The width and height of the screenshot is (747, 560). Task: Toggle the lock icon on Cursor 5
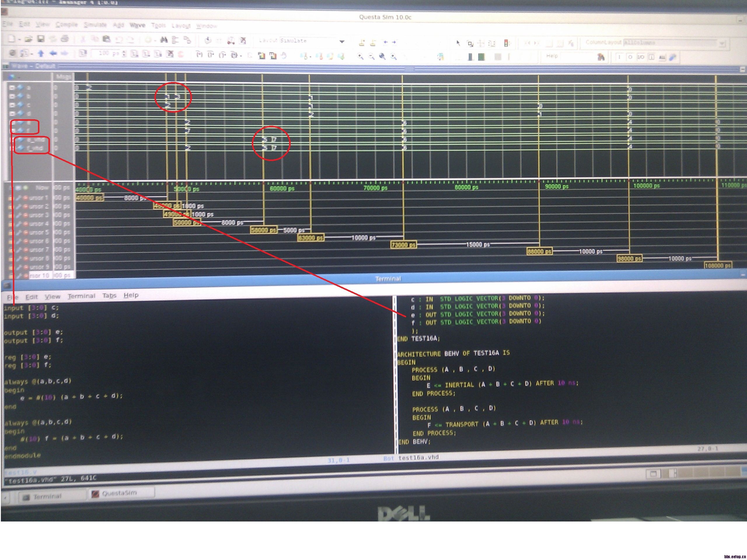(10, 232)
